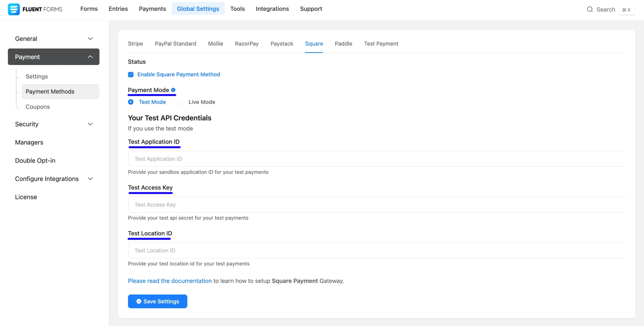Open the 'Please read the documentation' link
Image resolution: width=644 pixels, height=326 pixels.
click(170, 281)
